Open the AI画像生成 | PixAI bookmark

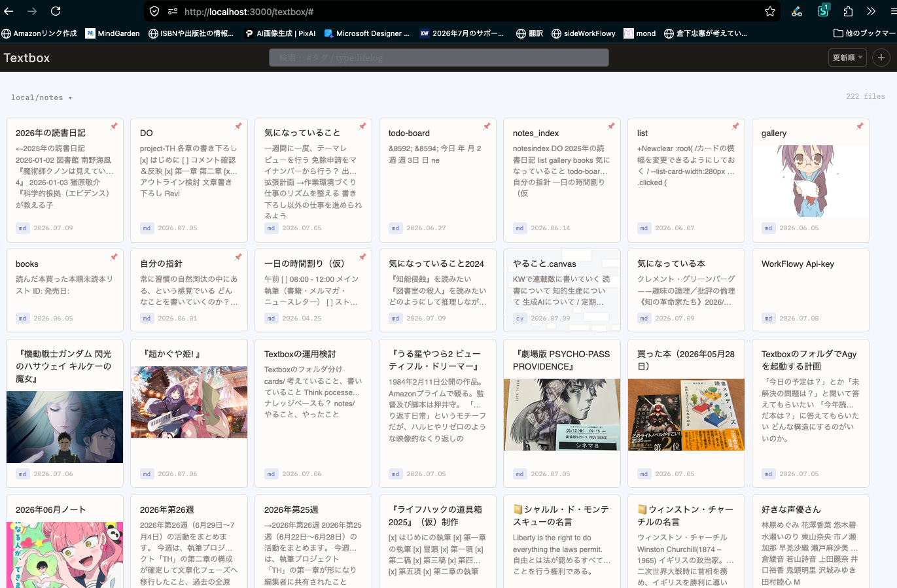tap(280, 33)
